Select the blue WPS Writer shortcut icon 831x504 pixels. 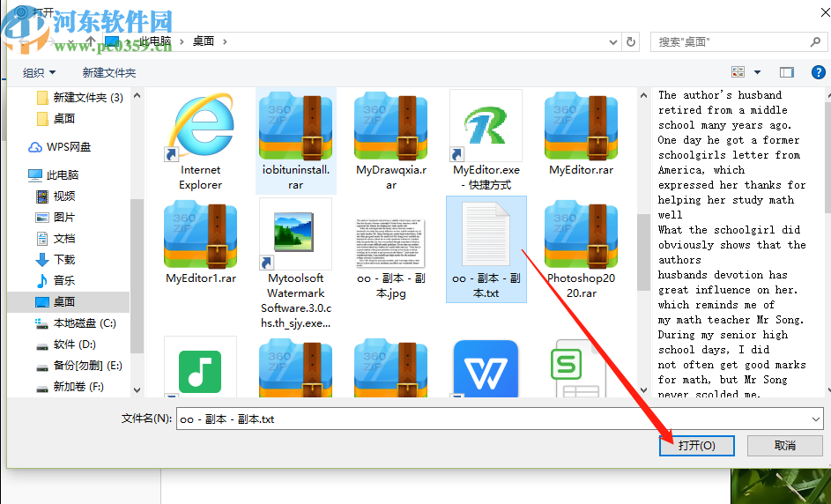coord(486,369)
